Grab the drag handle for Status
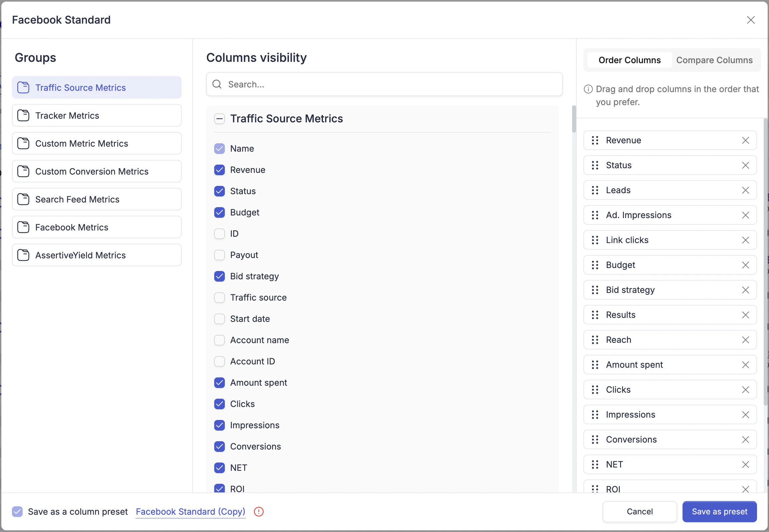This screenshot has width=769, height=532. coord(595,165)
